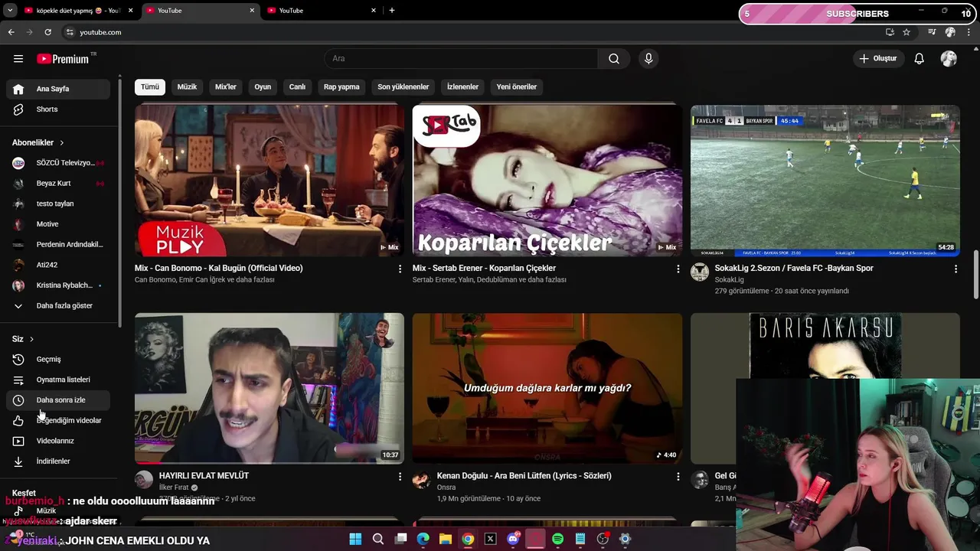Click İlker Fırat channel avatar
The image size is (980, 551).
point(144,480)
